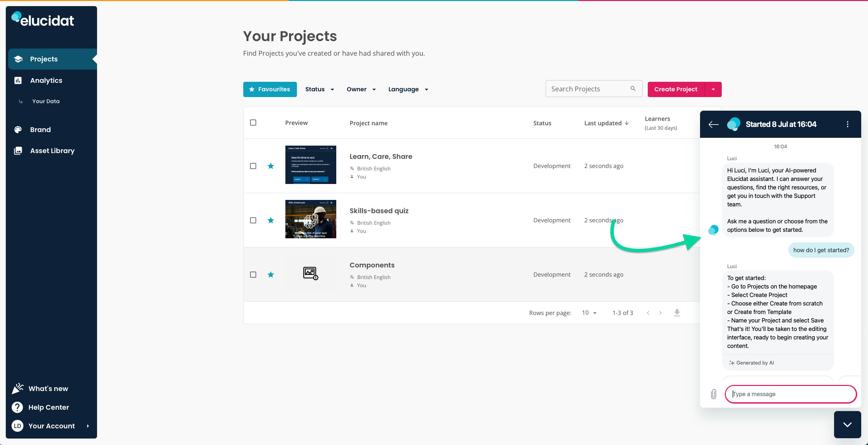Unfavourite the Skills-based quiz project

coord(270,220)
